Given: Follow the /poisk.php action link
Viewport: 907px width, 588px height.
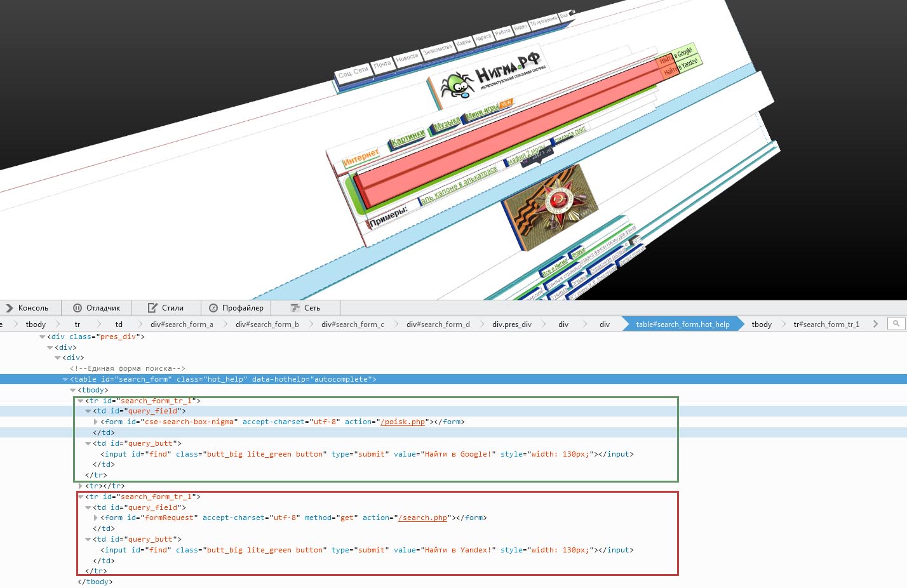Looking at the screenshot, I should click(x=402, y=422).
